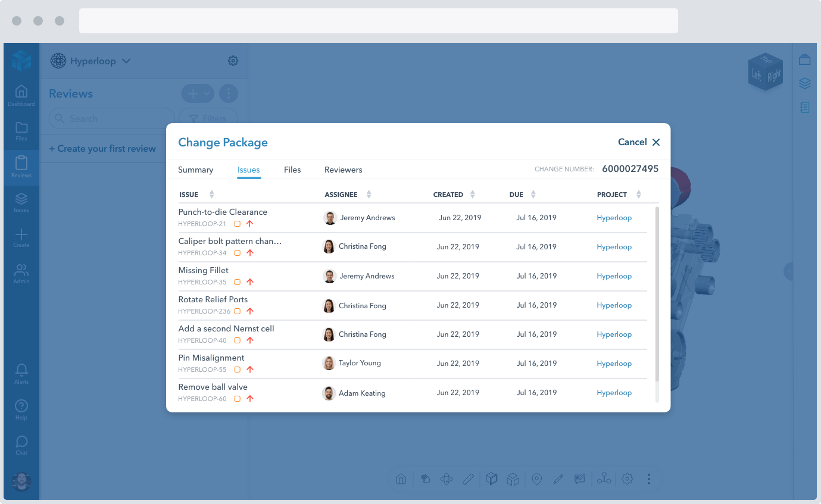Viewport: 821px width, 504px height.
Task: Select the location pin tool in bottom toolbar
Action: (536, 479)
